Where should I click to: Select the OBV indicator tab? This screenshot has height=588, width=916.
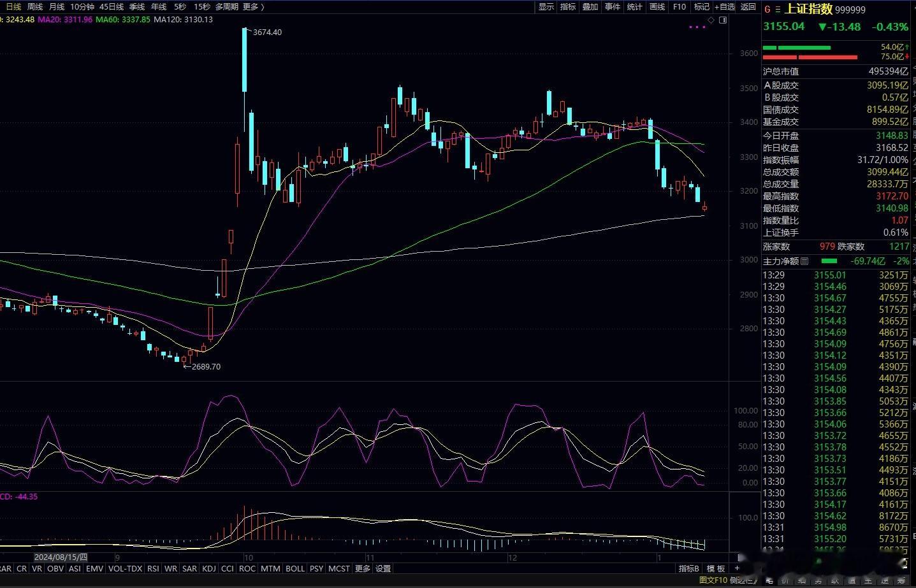[x=55, y=568]
